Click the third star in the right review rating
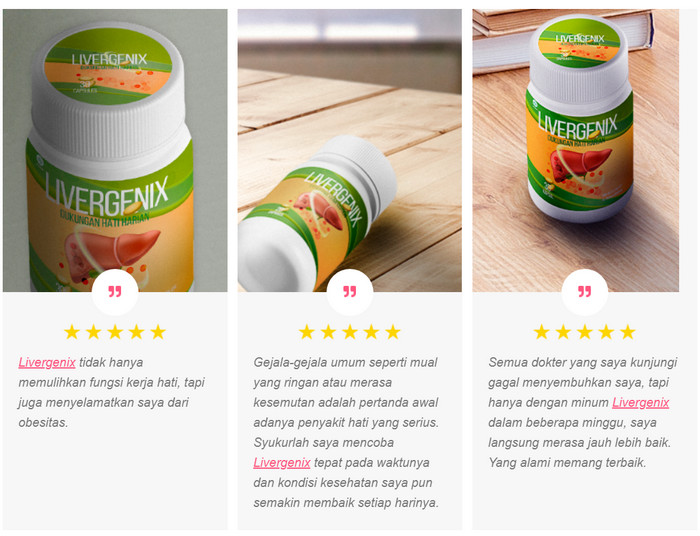This screenshot has height=536, width=700. pos(584,332)
